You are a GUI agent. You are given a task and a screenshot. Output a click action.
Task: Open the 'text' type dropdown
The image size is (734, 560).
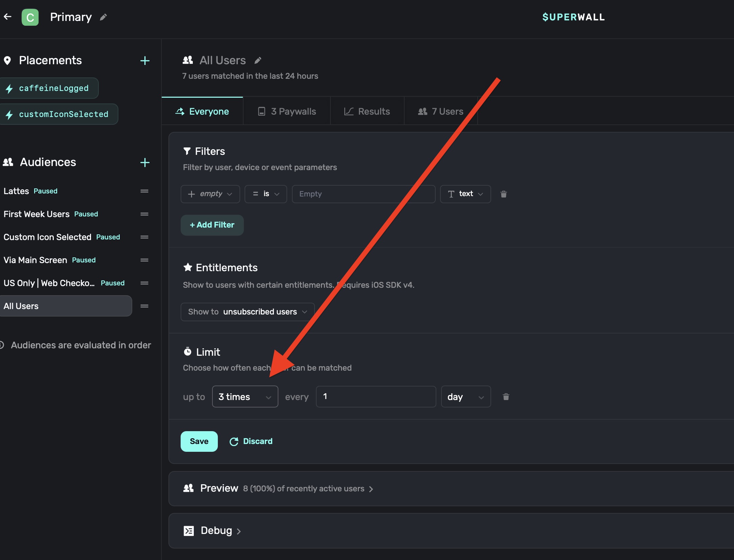465,194
